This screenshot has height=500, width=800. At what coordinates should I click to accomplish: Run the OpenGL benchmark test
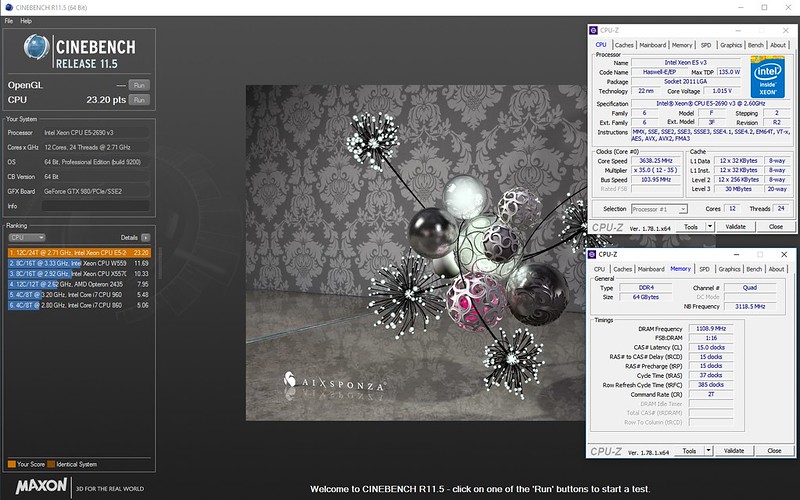139,85
